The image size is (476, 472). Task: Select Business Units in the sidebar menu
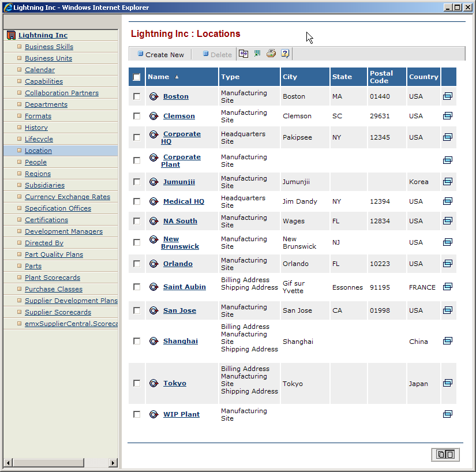pos(48,58)
